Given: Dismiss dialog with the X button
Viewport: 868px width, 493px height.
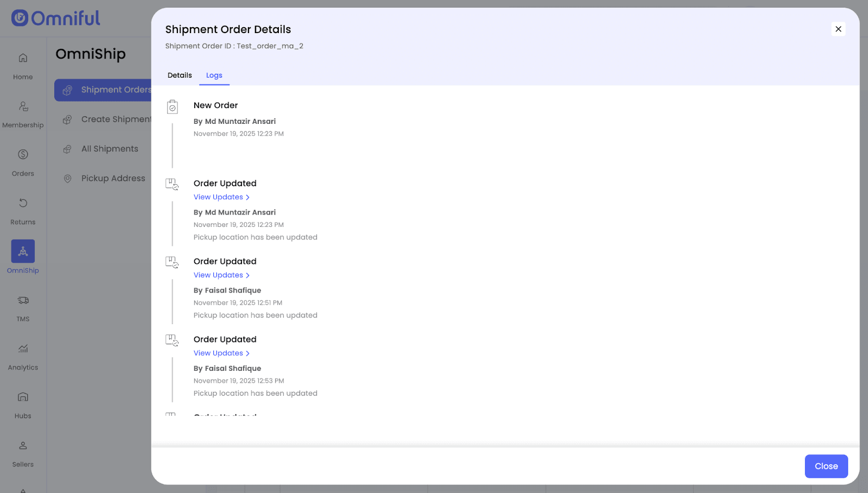Looking at the screenshot, I should coord(838,29).
